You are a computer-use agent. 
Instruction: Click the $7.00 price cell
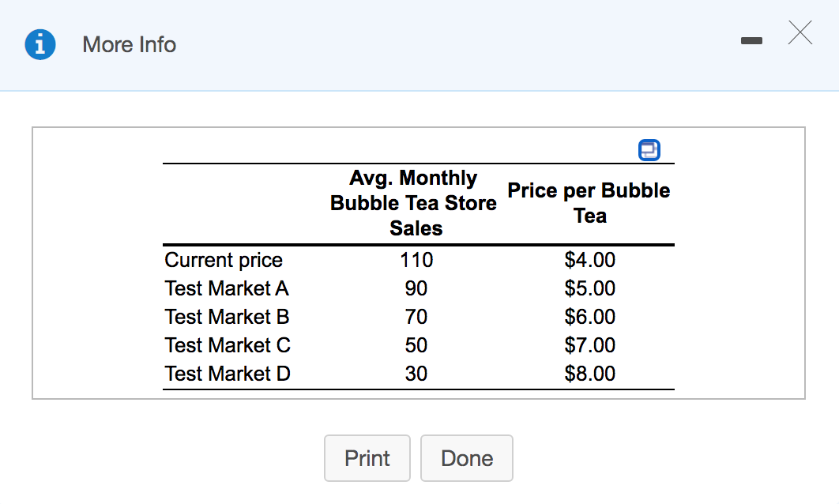[589, 345]
